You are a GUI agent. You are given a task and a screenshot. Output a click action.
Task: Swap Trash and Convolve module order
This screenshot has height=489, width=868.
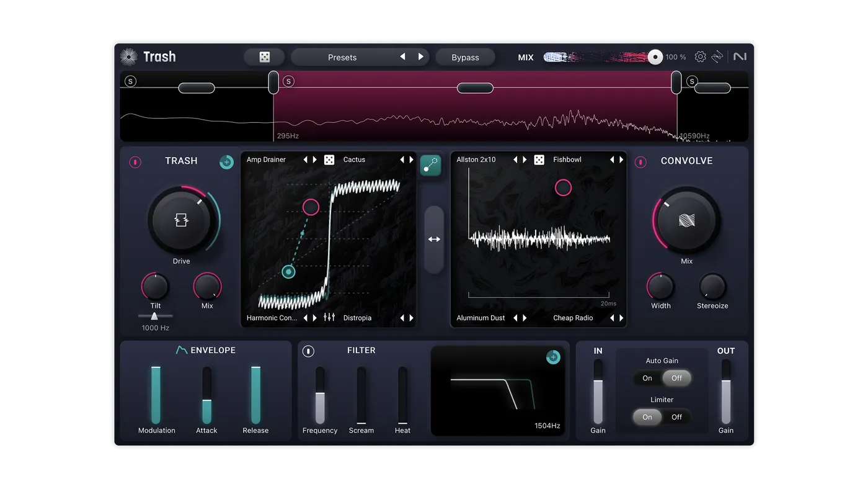pos(434,240)
